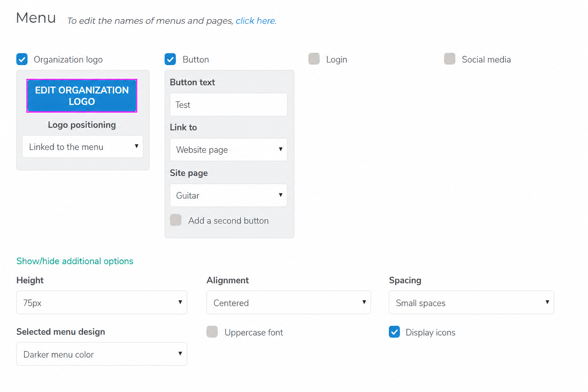Viewport: 588px width, 392px height.
Task: Click the Login label text
Action: [x=336, y=59]
